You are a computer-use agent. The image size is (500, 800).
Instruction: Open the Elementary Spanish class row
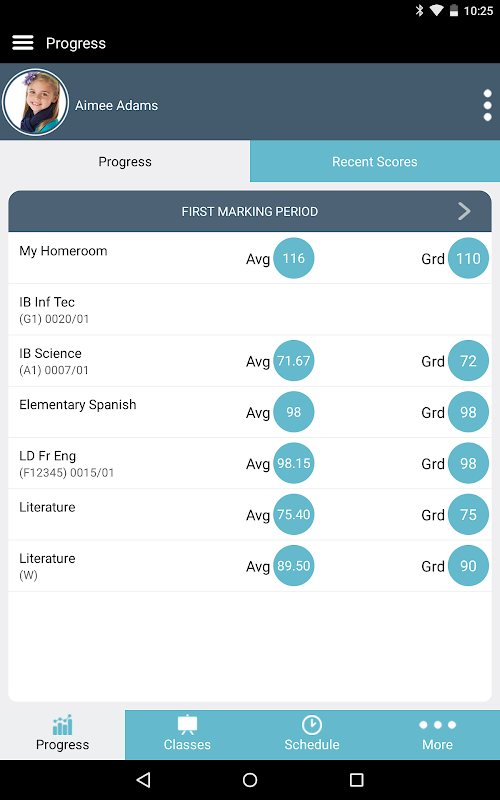[x=250, y=412]
